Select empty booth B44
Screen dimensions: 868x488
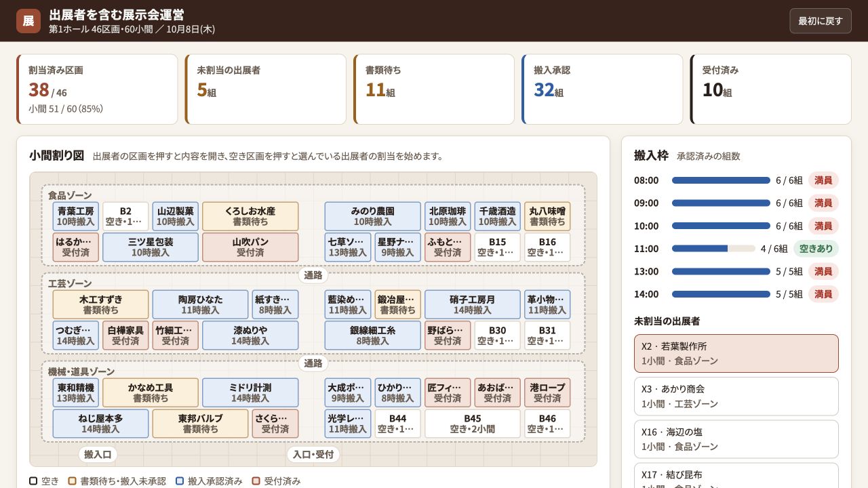coord(397,424)
